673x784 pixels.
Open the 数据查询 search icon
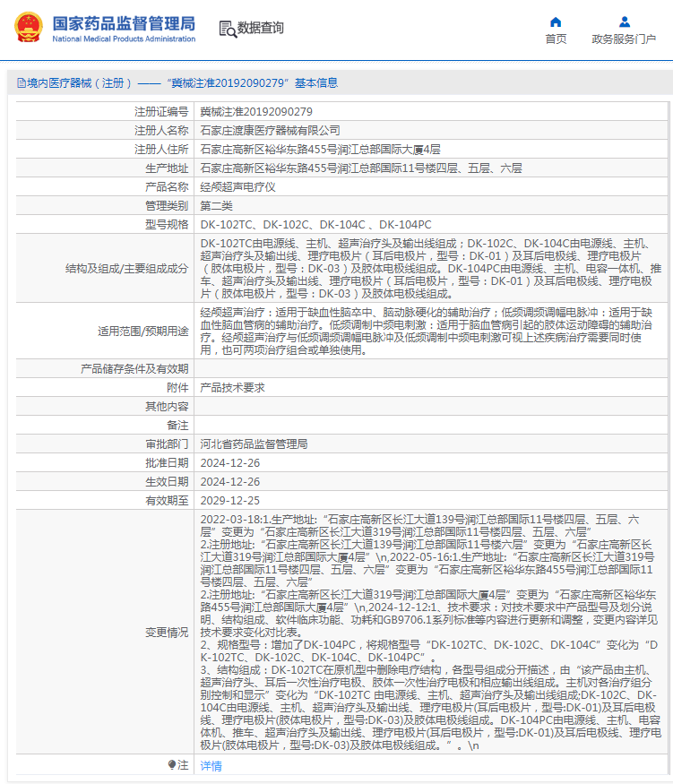point(228,29)
